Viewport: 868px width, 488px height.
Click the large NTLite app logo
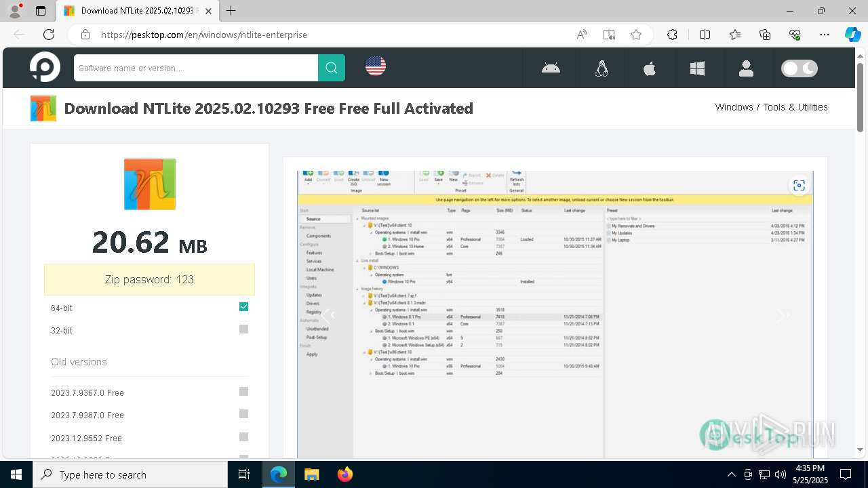click(150, 184)
